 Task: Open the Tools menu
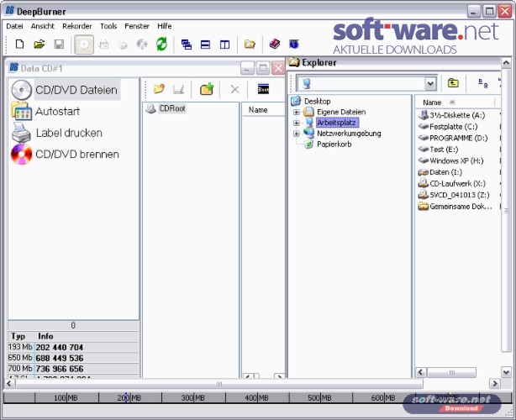click(x=108, y=26)
